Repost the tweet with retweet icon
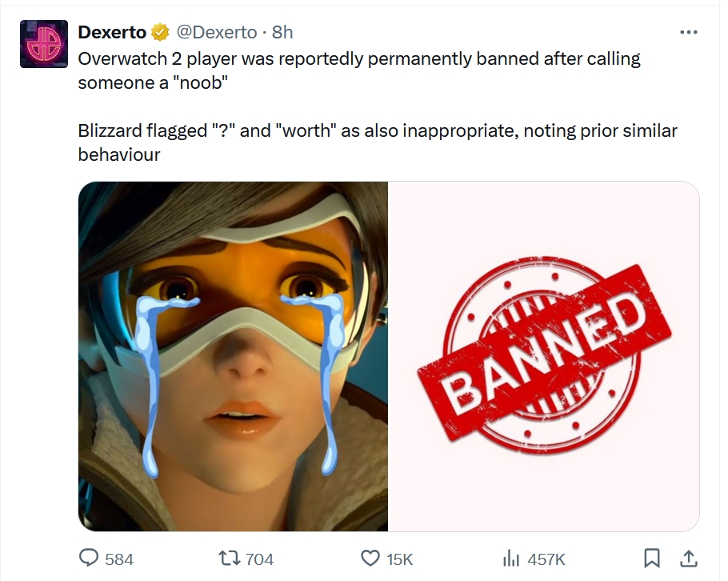 230,559
